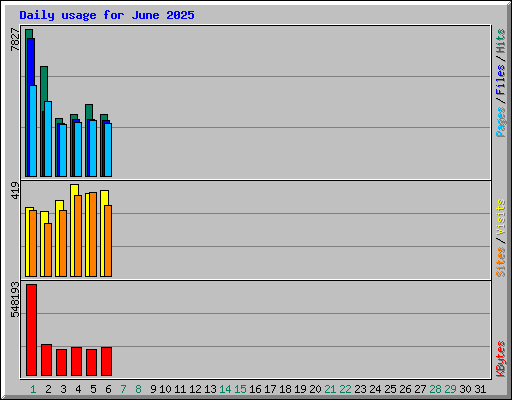Screen dimensions: 512x400
Task: Click the red KBytes bar for day 5
Action: [x=92, y=362]
